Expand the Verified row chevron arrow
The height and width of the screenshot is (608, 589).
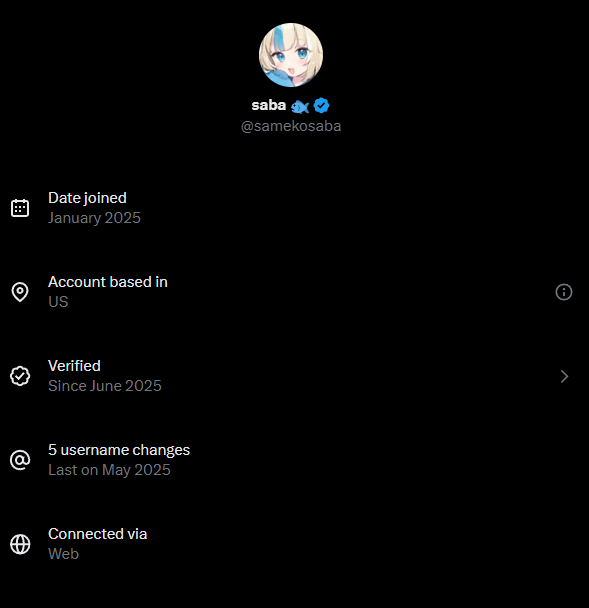[564, 376]
